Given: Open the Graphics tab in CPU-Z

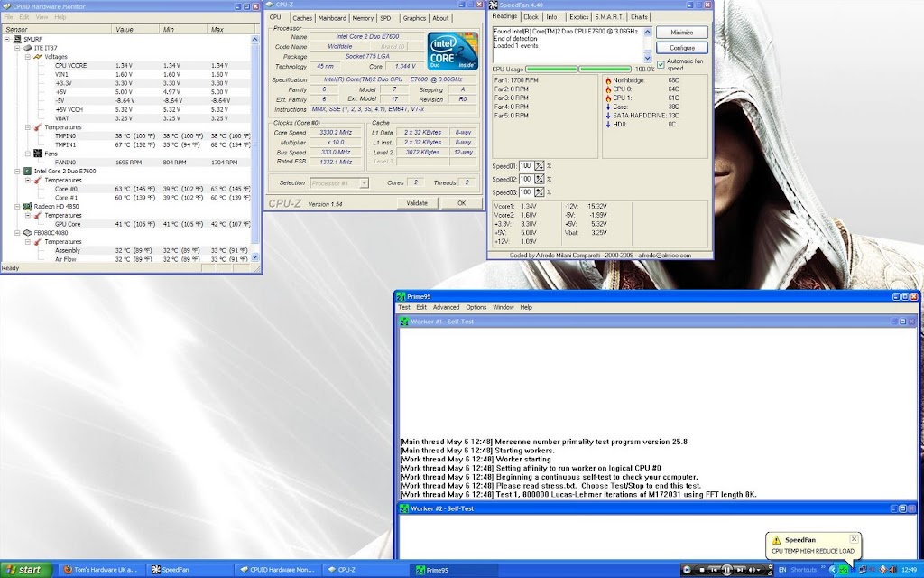Looking at the screenshot, I should (414, 18).
